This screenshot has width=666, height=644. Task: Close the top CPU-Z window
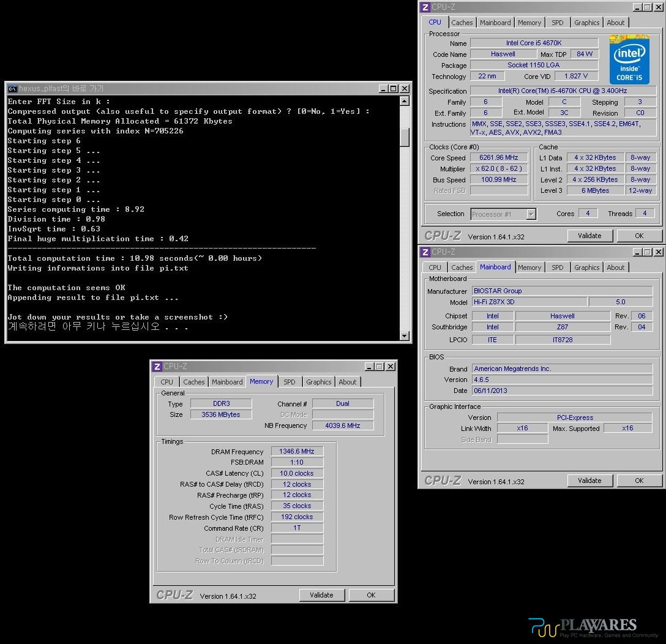point(659,7)
